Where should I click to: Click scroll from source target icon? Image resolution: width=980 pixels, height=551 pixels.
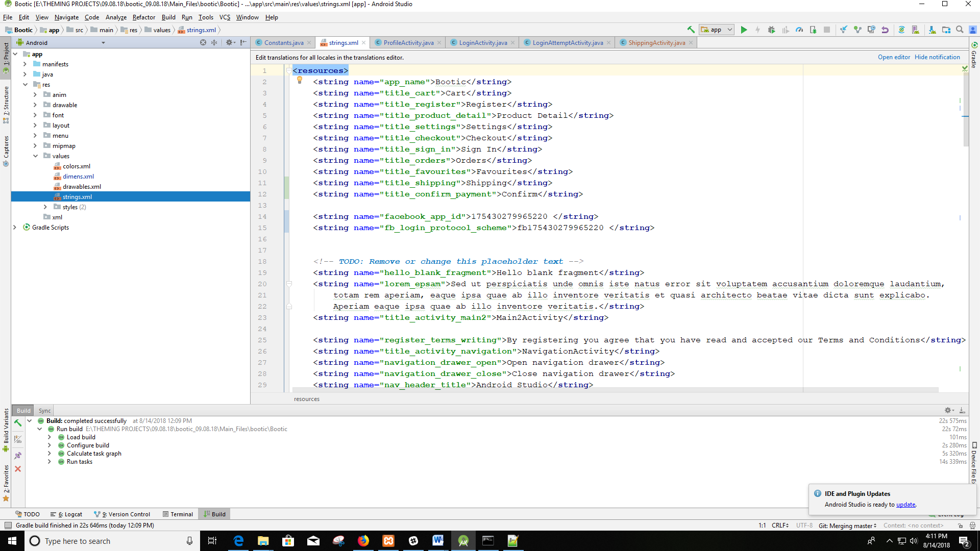pos(203,42)
